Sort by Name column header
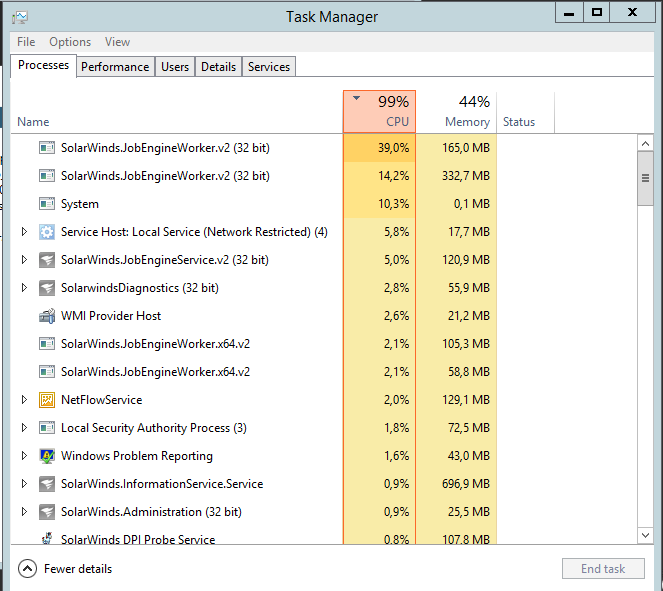Viewport: 663px width, 591px height. click(33, 122)
